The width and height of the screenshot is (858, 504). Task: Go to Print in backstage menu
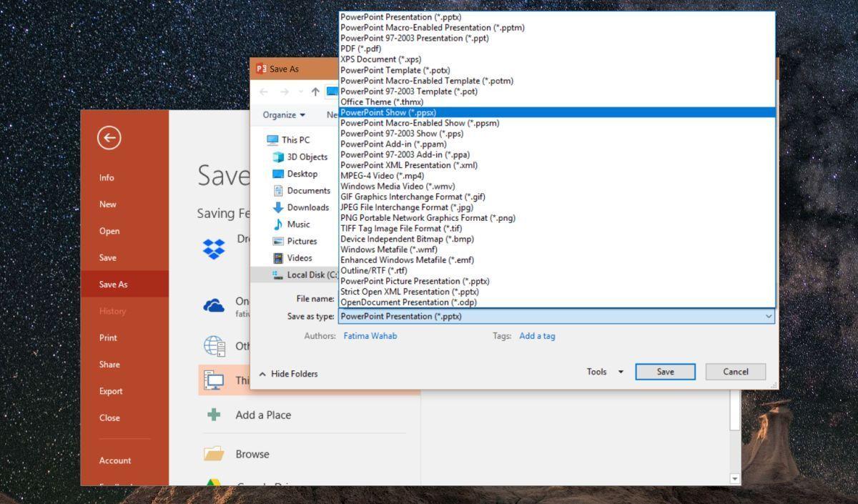coord(108,337)
